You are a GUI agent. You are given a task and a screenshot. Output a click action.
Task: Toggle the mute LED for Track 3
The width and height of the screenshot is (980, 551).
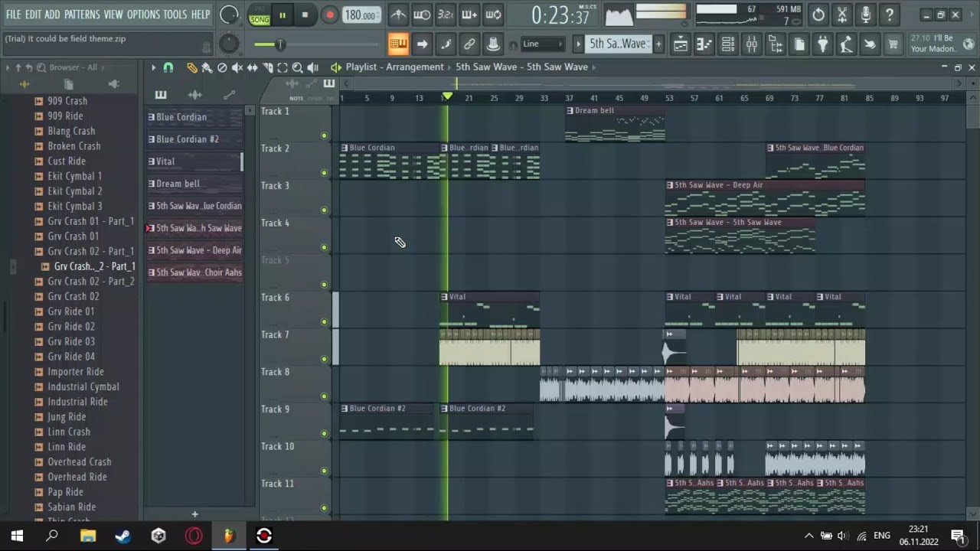[x=324, y=210]
